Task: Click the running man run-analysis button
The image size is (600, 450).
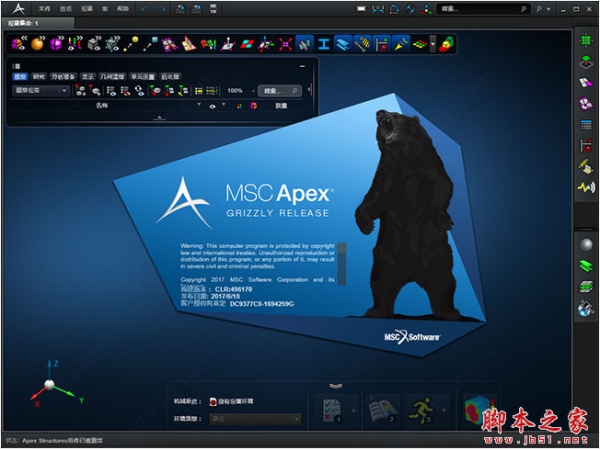Action: pyautogui.click(x=418, y=409)
